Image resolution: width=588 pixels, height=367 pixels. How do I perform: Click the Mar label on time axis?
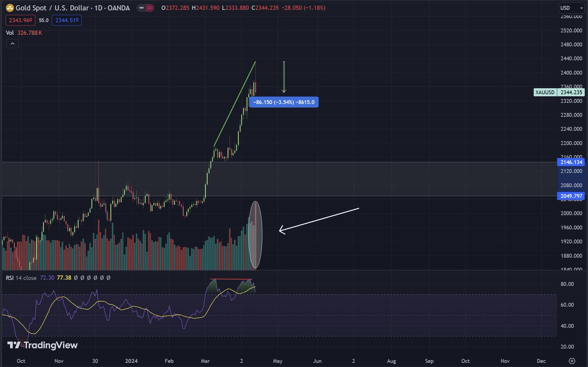pos(205,361)
